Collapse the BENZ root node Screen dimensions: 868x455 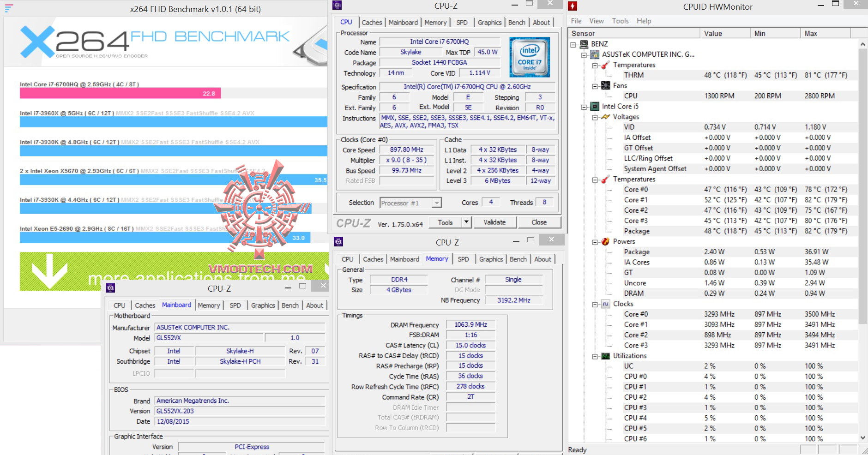click(573, 45)
